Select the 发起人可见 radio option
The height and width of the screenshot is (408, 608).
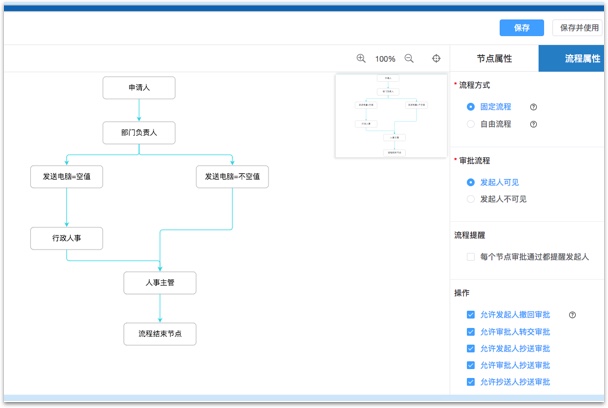pos(470,182)
